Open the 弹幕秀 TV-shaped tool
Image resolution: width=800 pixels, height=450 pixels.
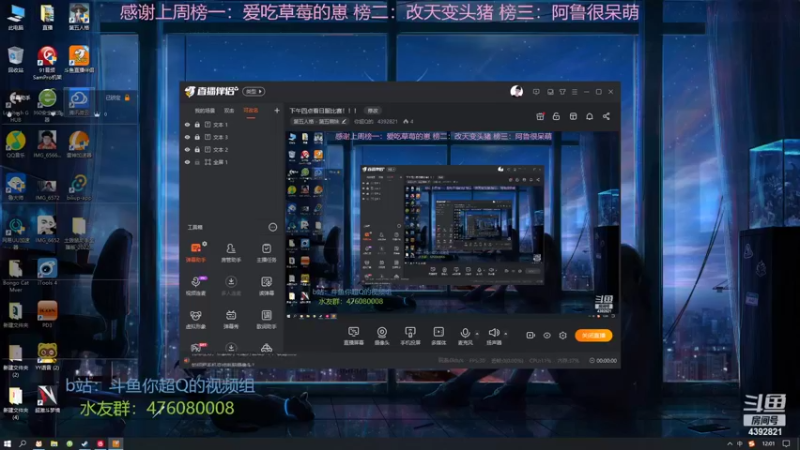click(x=231, y=319)
